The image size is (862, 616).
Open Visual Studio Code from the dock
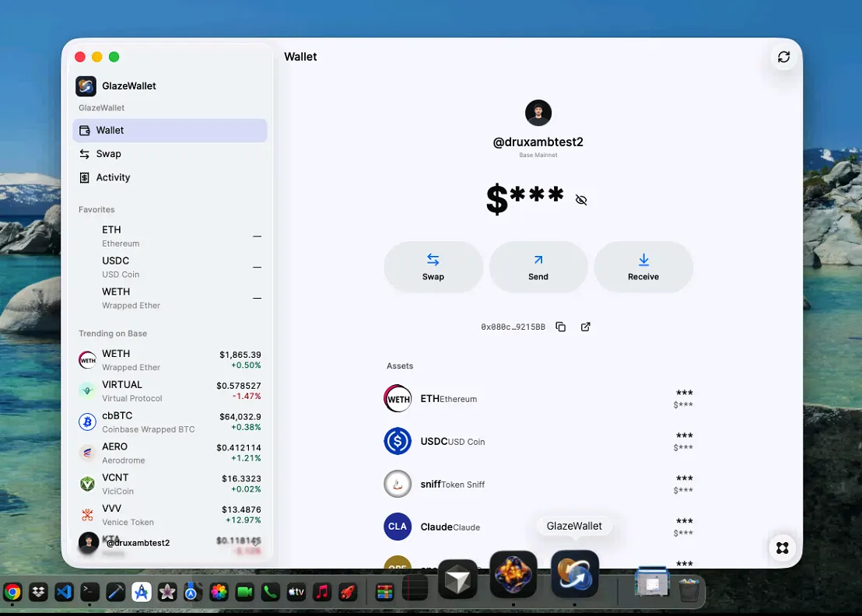[65, 592]
